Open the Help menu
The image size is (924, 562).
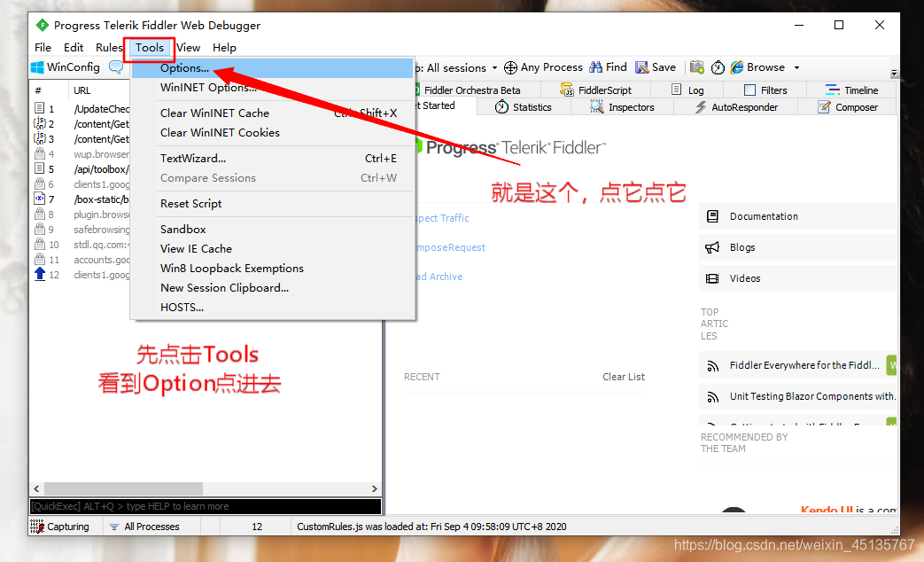(224, 48)
